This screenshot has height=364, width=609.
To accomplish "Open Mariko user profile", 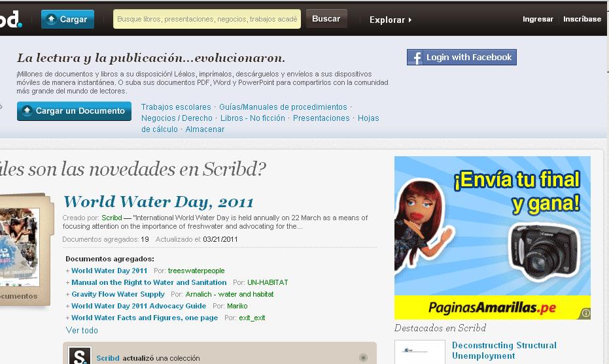I will 237,306.
